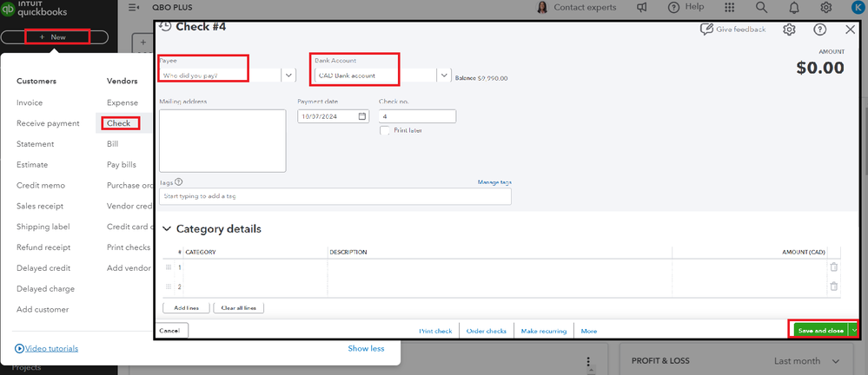Click the Tags info question icon
This screenshot has width=868, height=375.
tap(179, 181)
